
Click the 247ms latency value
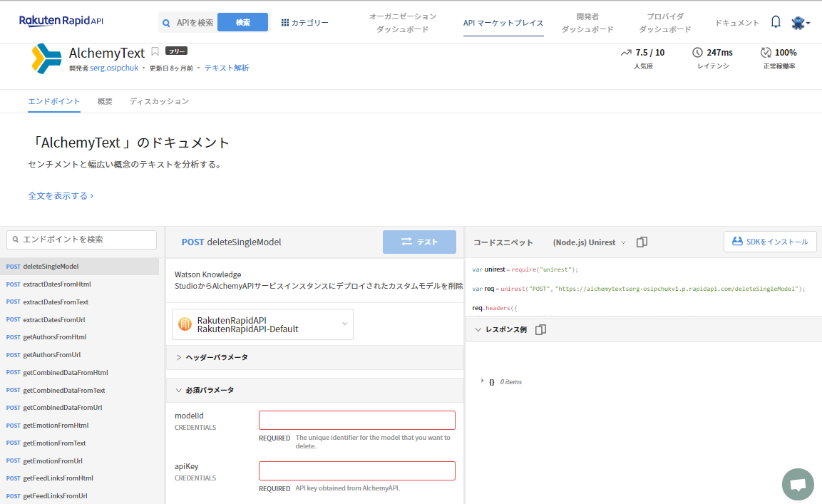pyautogui.click(x=720, y=53)
